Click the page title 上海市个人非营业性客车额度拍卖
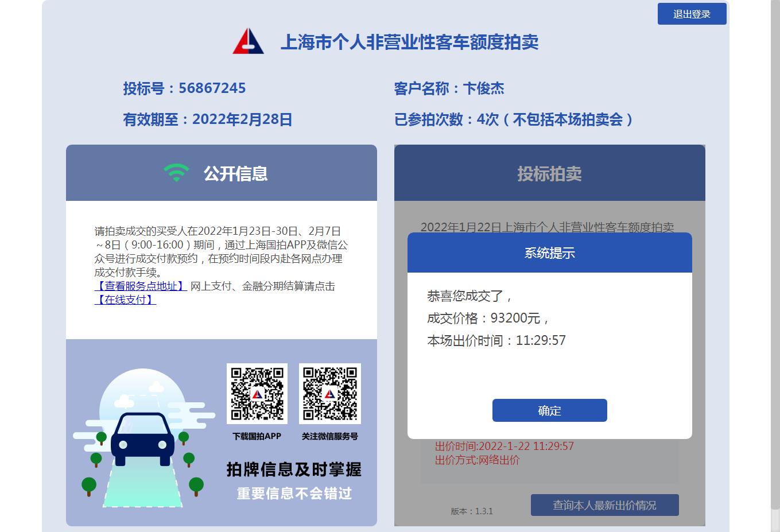 tap(409, 42)
